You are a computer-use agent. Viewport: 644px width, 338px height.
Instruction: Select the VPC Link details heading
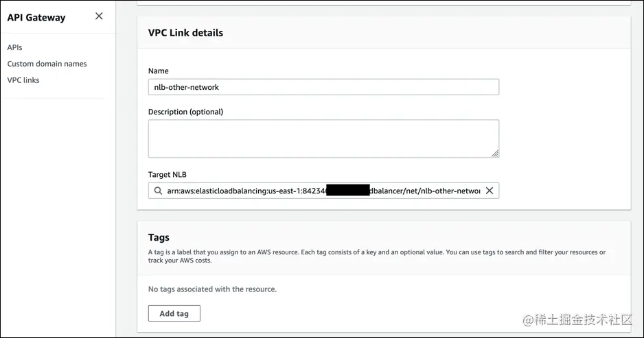click(x=185, y=32)
